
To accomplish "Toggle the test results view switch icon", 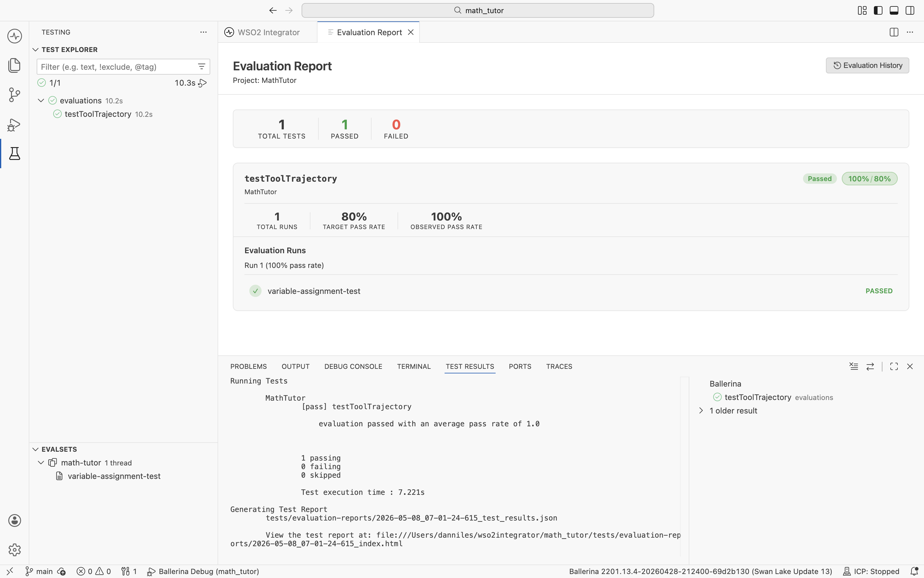I will pos(870,366).
